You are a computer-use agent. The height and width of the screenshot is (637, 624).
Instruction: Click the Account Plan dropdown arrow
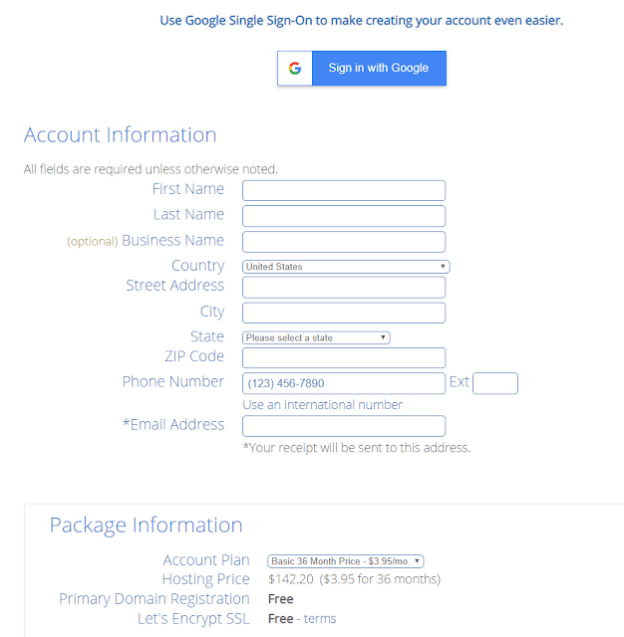pyautogui.click(x=417, y=562)
